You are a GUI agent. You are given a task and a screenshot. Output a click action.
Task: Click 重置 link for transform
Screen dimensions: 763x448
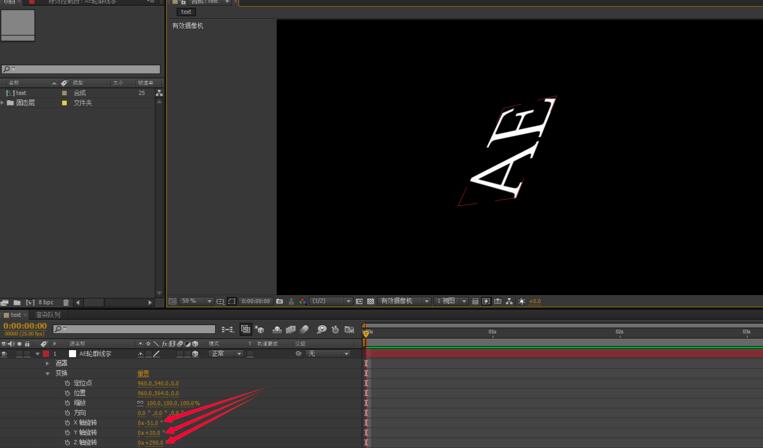(143, 374)
